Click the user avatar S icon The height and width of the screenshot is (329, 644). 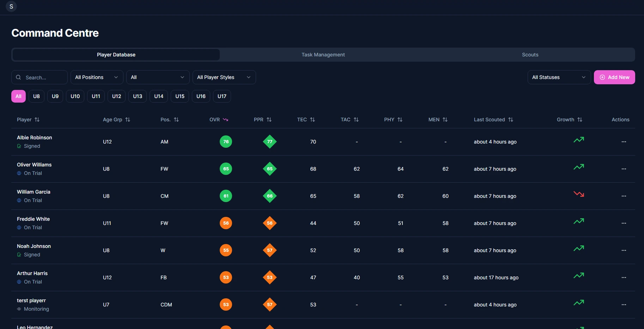click(11, 6)
